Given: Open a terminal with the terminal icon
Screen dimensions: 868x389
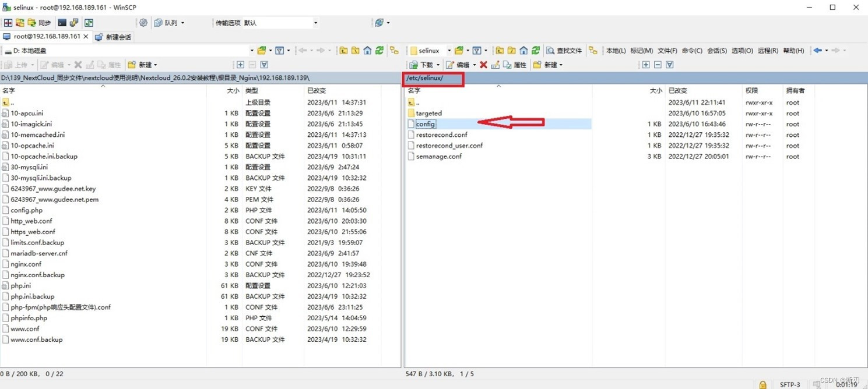Looking at the screenshot, I should point(61,23).
